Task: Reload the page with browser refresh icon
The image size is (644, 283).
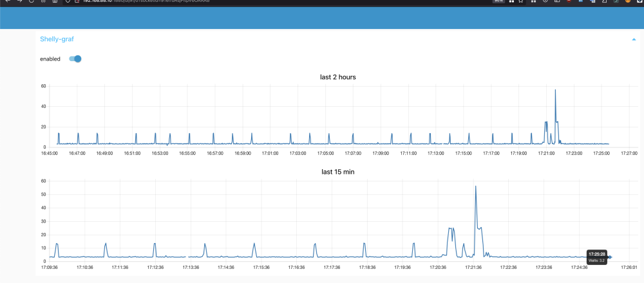Action: pyautogui.click(x=31, y=1)
